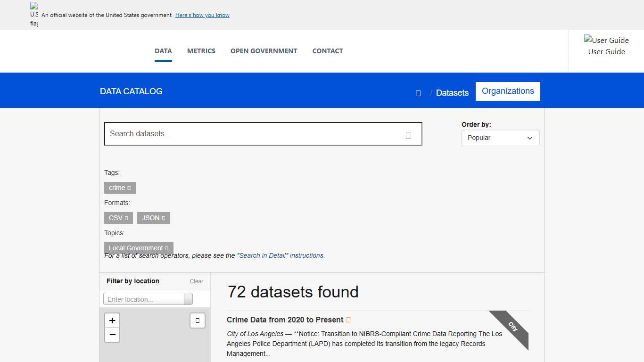Click the CSV icon beside Crime Data title

coord(348,320)
